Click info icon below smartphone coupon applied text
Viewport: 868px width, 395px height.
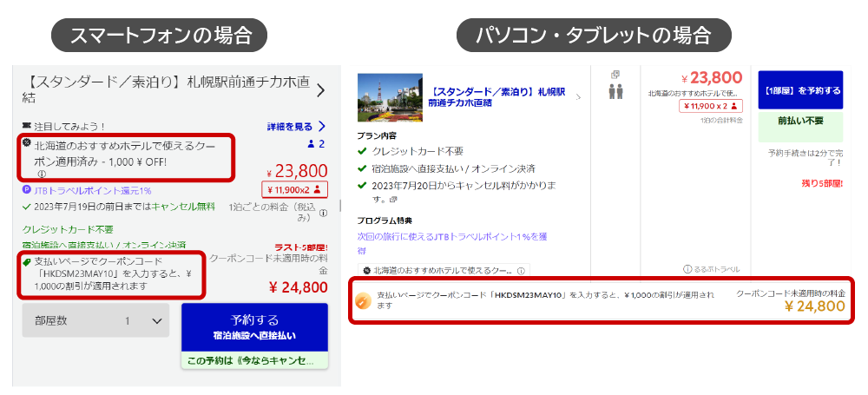42,174
